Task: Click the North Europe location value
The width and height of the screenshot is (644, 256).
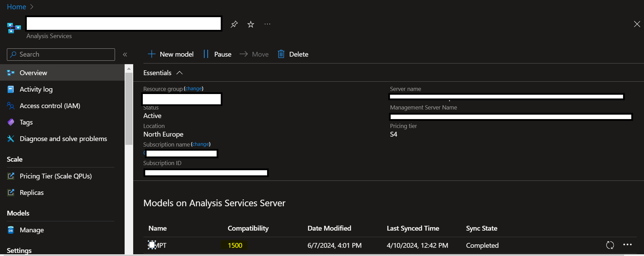Action: tap(163, 134)
